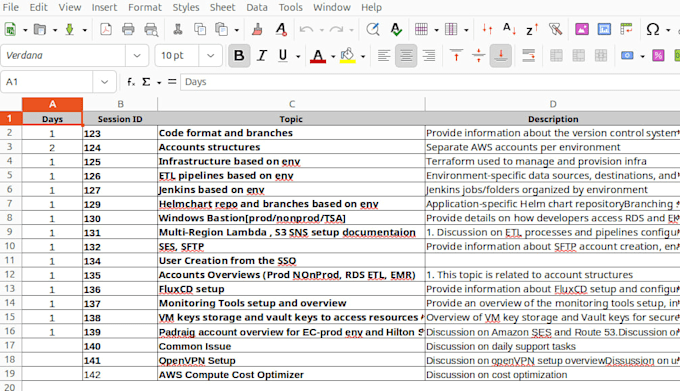Apply the red font color
Screen dimensions: 680x391
click(318, 55)
